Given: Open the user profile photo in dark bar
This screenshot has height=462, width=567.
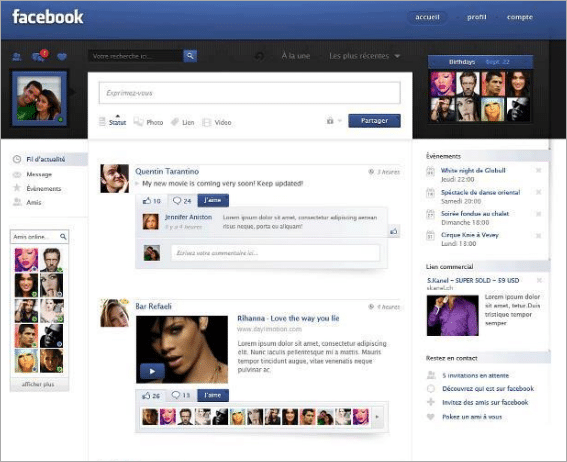Looking at the screenshot, I should click(39, 99).
